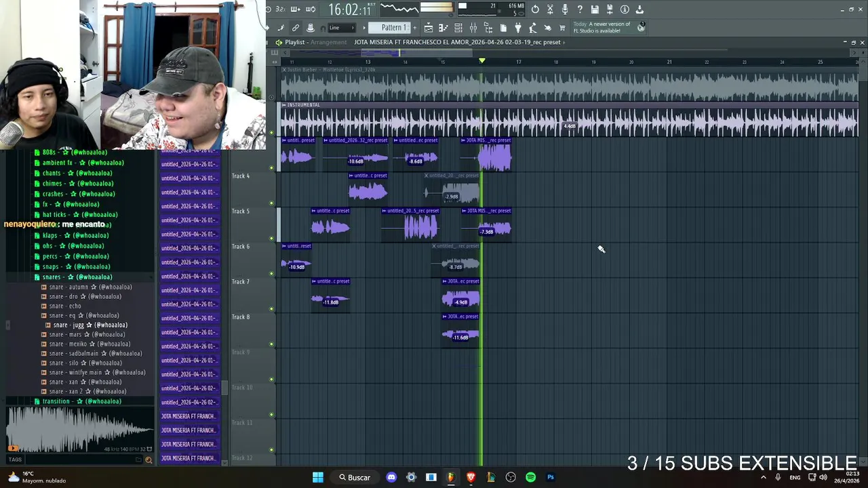This screenshot has height=488, width=868.
Task: Click the download tray icon in top toolbar
Action: coord(639,9)
